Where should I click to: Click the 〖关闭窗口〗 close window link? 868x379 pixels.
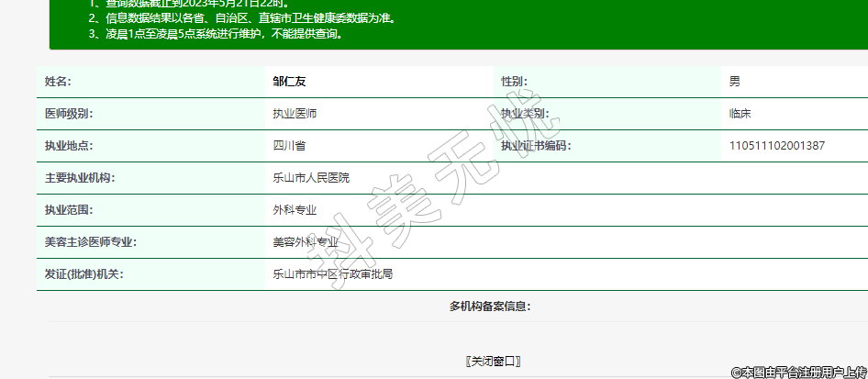coord(493,361)
